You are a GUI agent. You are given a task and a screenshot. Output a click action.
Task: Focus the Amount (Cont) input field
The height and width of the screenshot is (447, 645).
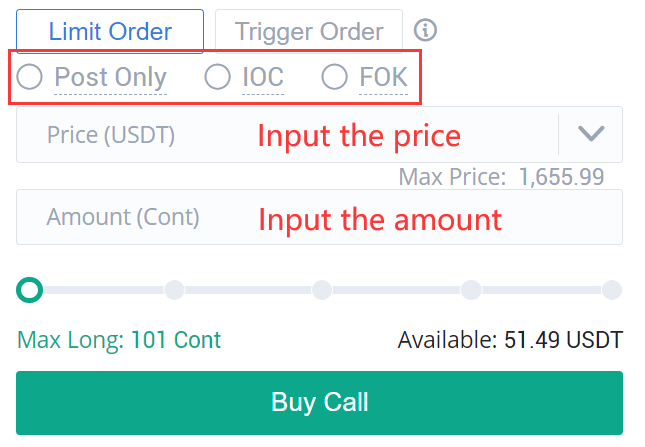click(x=319, y=217)
